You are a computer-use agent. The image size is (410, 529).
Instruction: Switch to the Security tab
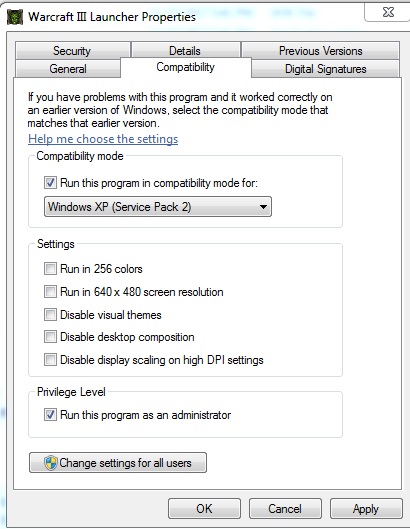(72, 51)
